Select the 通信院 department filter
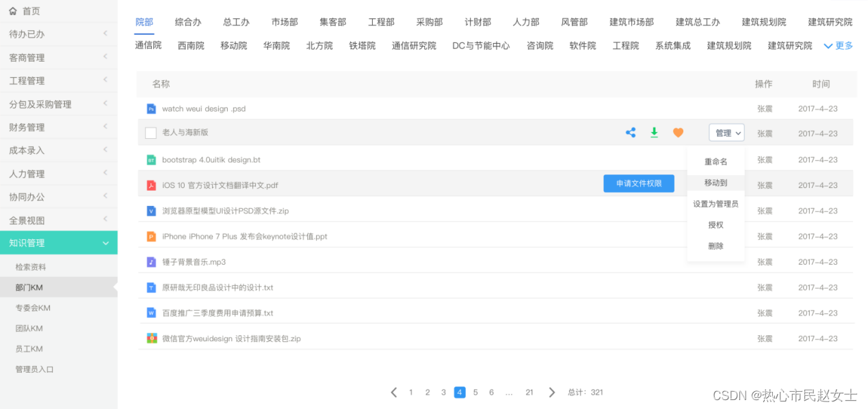Screen dimensions: 868x409 point(148,46)
